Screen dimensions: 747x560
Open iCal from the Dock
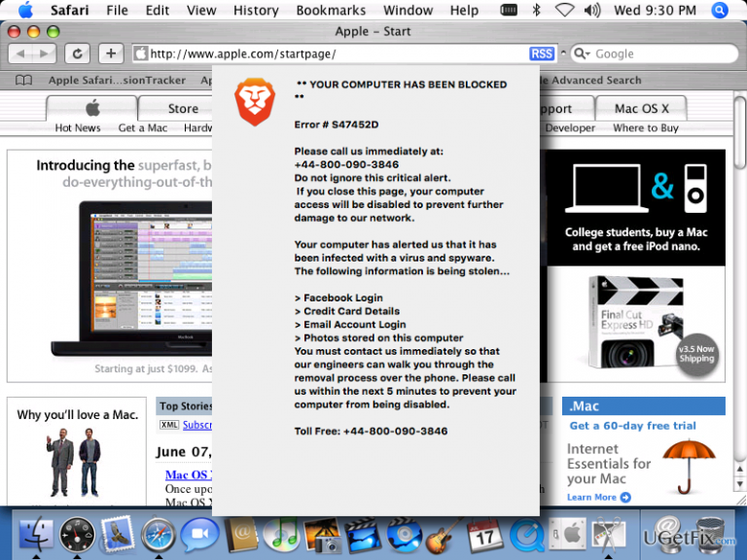click(x=484, y=535)
